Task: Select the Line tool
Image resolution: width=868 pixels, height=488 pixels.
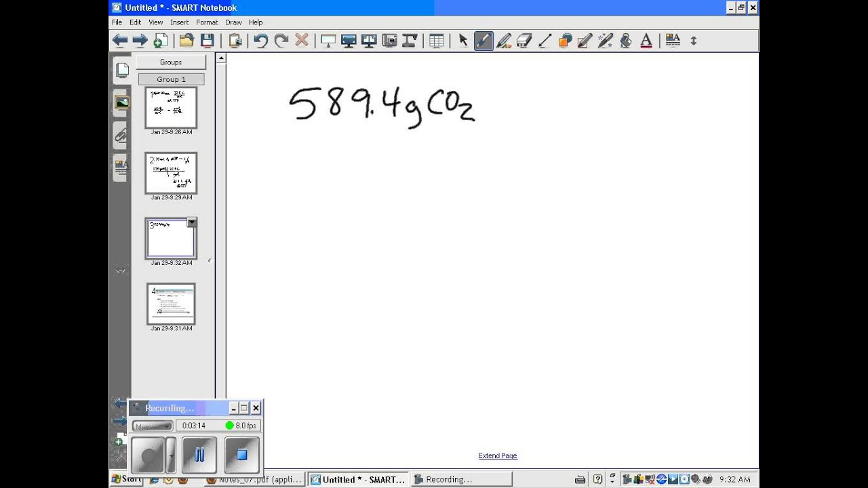Action: (x=545, y=41)
